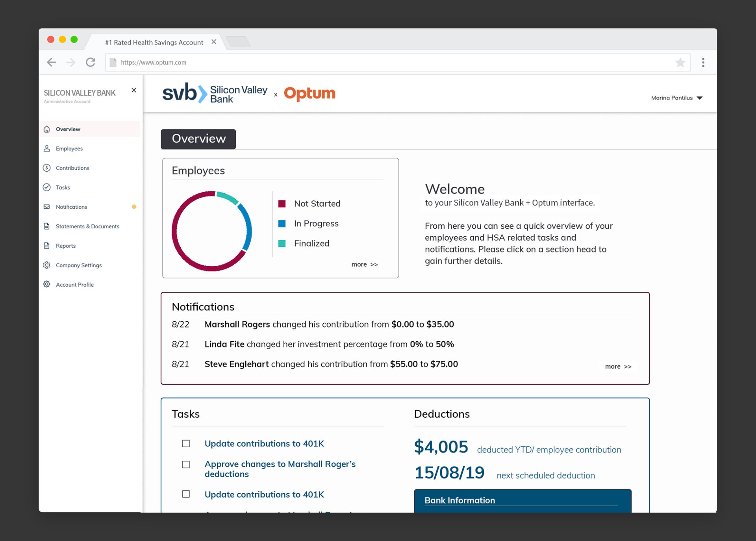Click the yellow notification indicator dot

(134, 207)
